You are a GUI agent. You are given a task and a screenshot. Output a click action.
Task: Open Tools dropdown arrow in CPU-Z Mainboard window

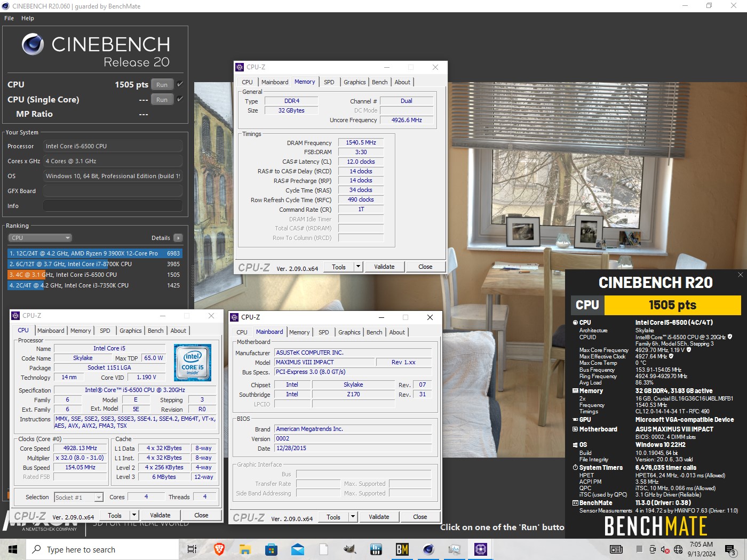[353, 517]
